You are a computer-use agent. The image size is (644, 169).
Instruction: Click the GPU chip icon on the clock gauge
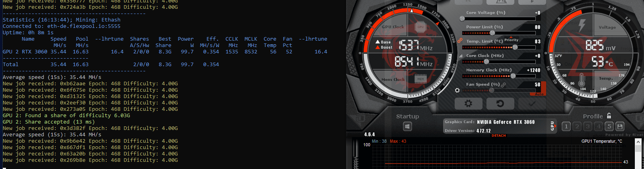click(420, 27)
